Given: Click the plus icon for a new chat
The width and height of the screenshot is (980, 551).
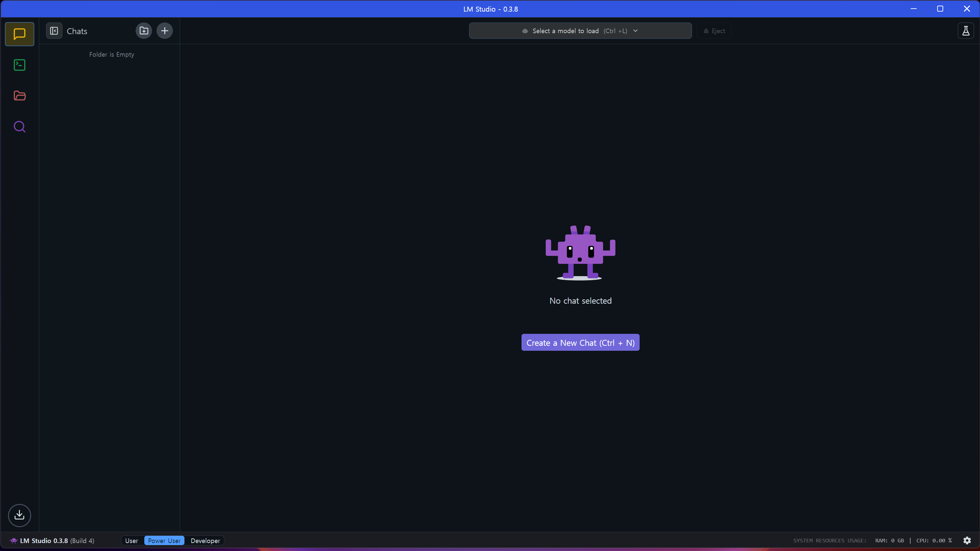Looking at the screenshot, I should [165, 31].
